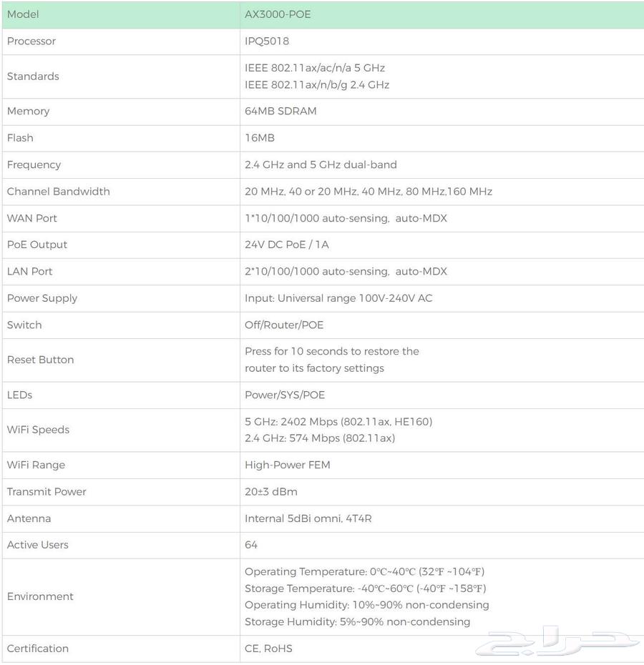Click the Channel Bandwidth label
Screen dimensions: 644x665
(x=59, y=192)
